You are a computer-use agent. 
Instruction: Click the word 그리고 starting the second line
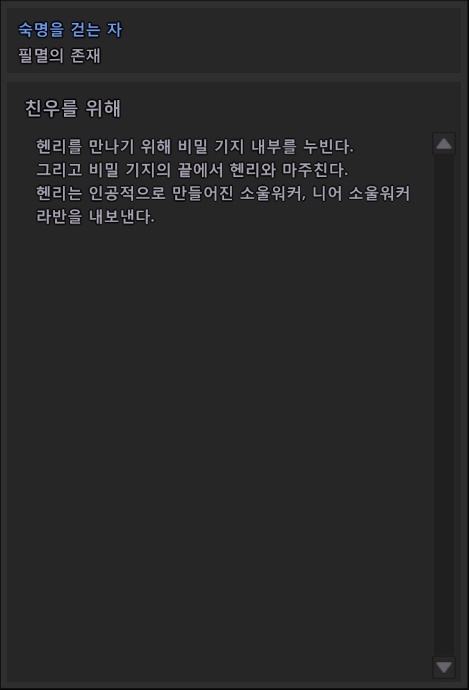click(59, 170)
